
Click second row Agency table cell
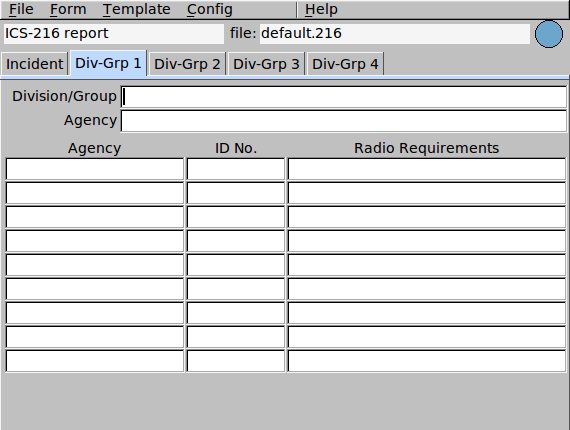point(95,193)
